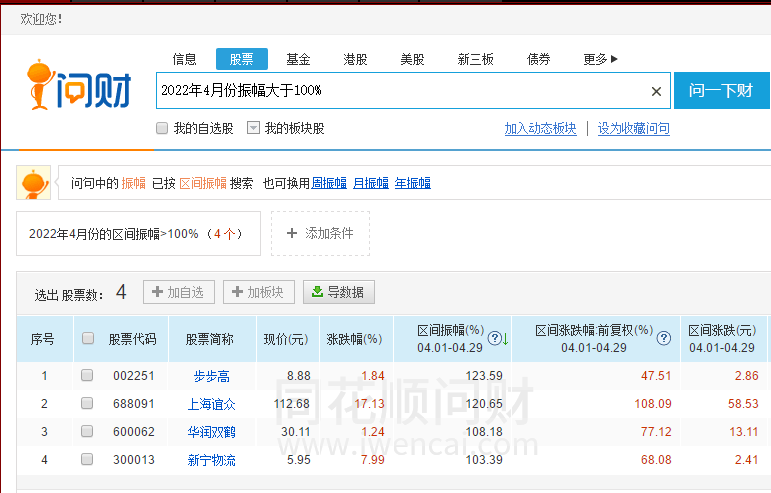This screenshot has width=771, height=493.
Task: Click the 108.09 interval change value
Action: [653, 404]
